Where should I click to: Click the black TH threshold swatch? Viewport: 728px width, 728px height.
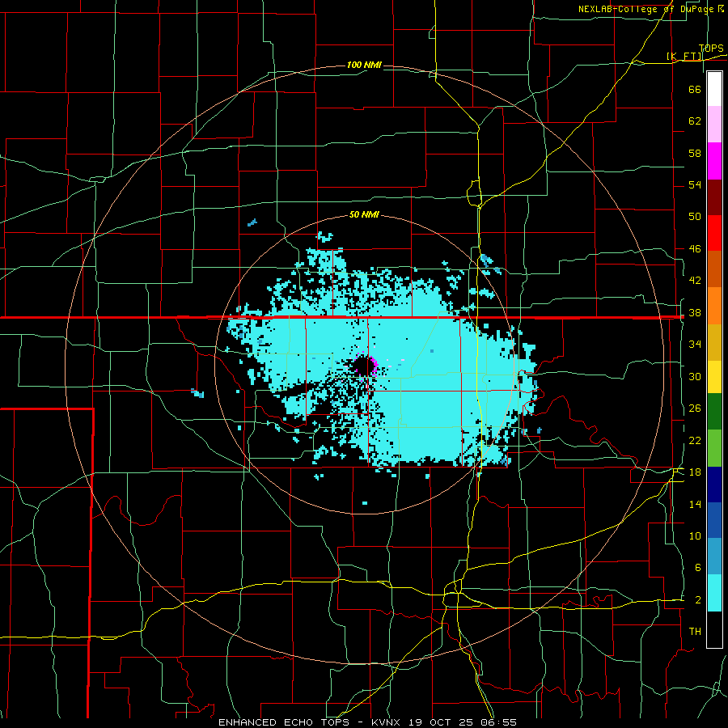[x=714, y=629]
